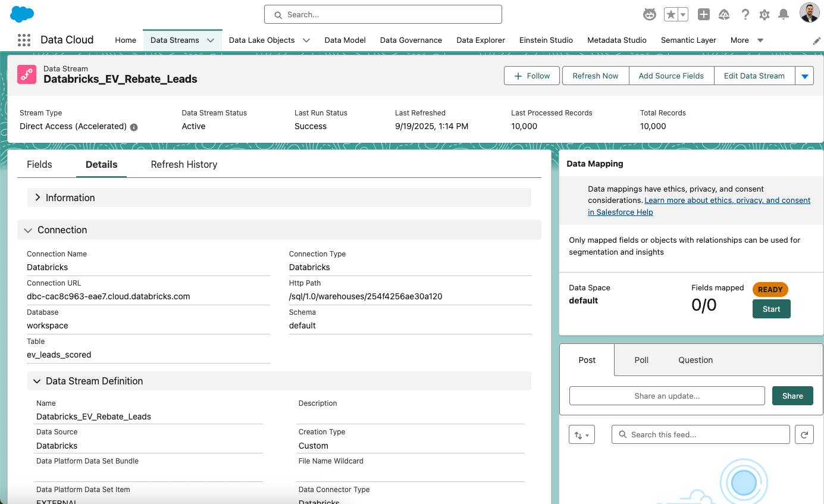Click in the global Search box
824x504 pixels.
click(383, 14)
